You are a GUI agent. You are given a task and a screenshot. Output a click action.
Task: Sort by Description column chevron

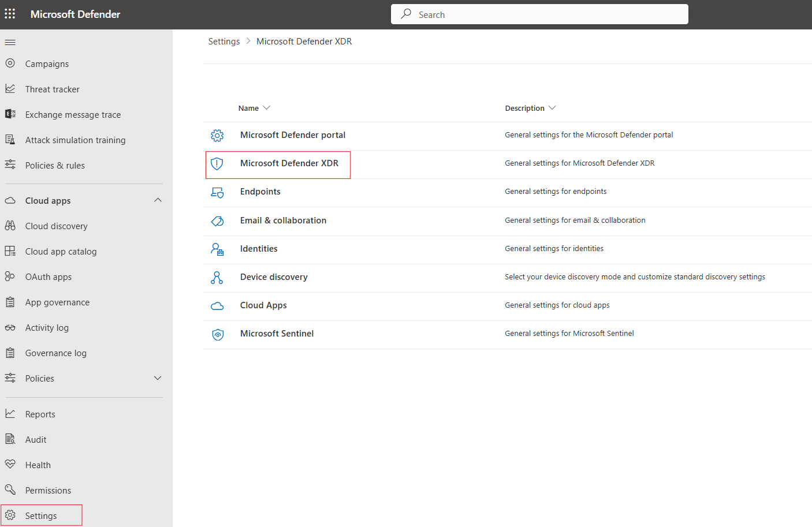tap(552, 108)
